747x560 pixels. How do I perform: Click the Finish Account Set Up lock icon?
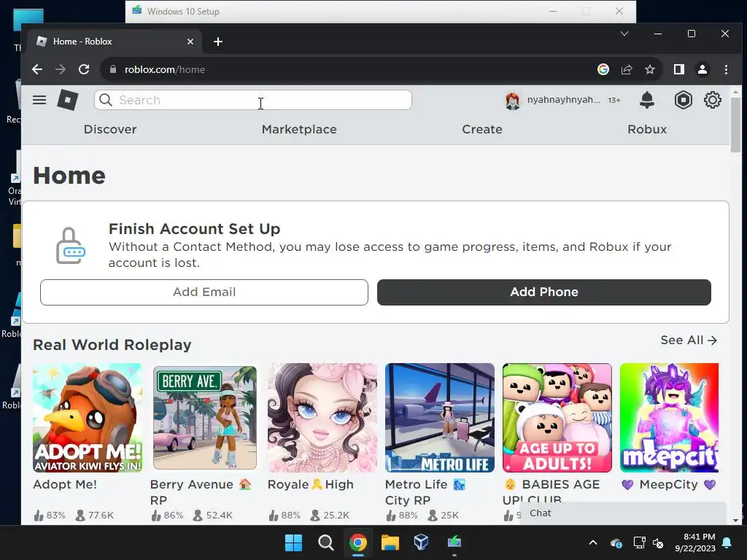[x=71, y=246]
